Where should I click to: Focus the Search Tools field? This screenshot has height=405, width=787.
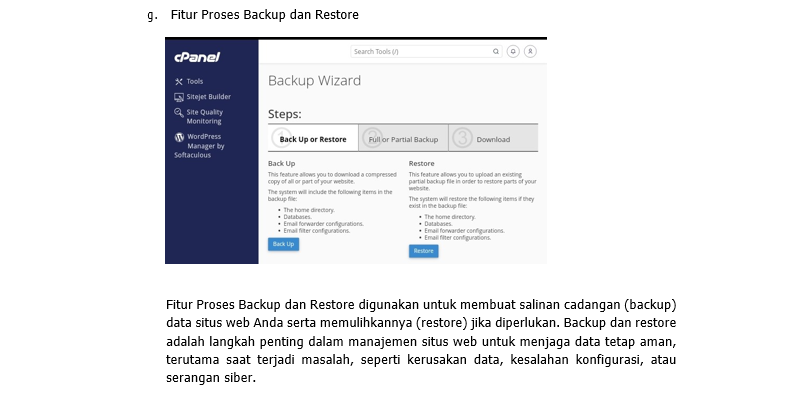point(426,51)
